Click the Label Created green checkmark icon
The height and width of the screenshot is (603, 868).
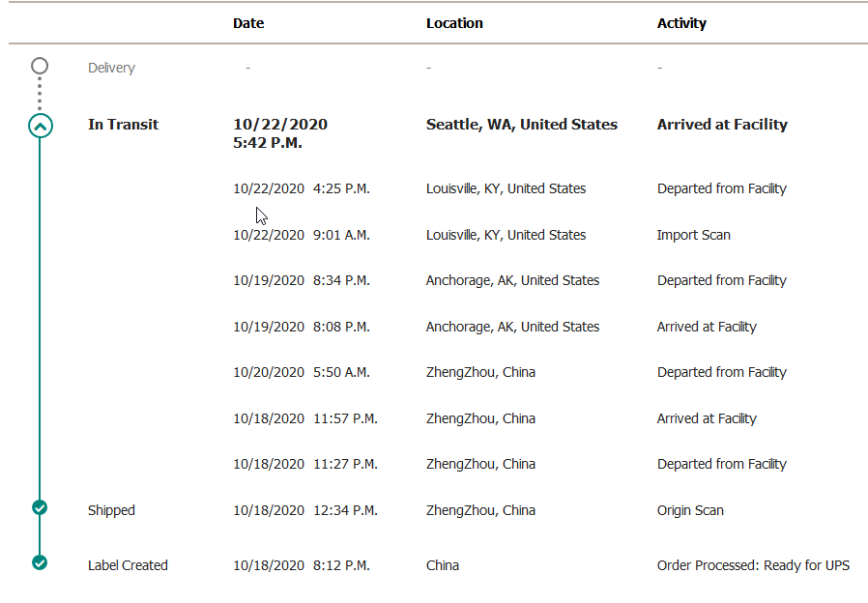[x=40, y=562]
